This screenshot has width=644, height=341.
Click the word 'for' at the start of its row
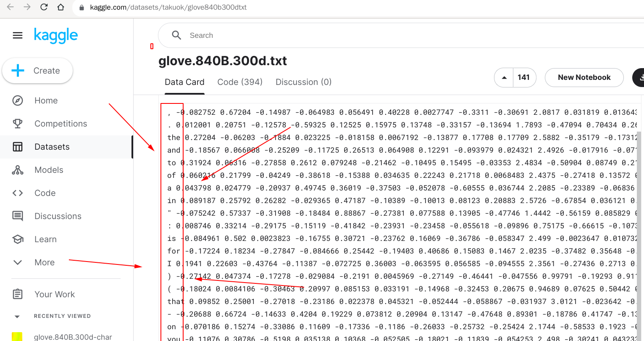click(x=173, y=251)
